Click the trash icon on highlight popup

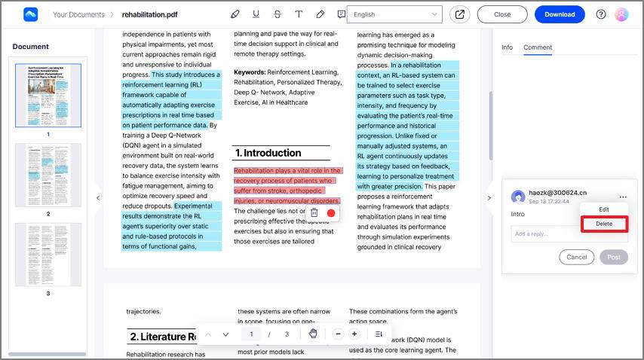point(314,213)
